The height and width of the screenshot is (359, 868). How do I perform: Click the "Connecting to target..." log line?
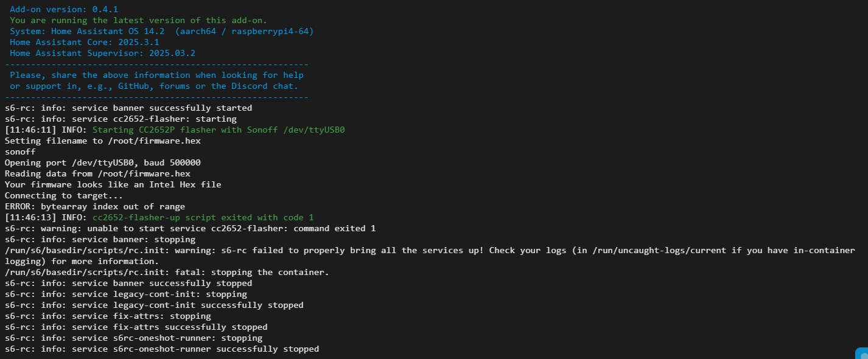64,195
